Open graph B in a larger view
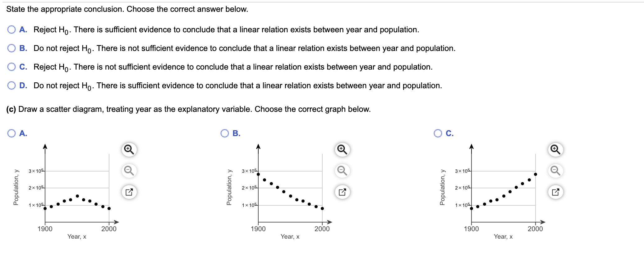This screenshot has width=644, height=261. point(342,192)
